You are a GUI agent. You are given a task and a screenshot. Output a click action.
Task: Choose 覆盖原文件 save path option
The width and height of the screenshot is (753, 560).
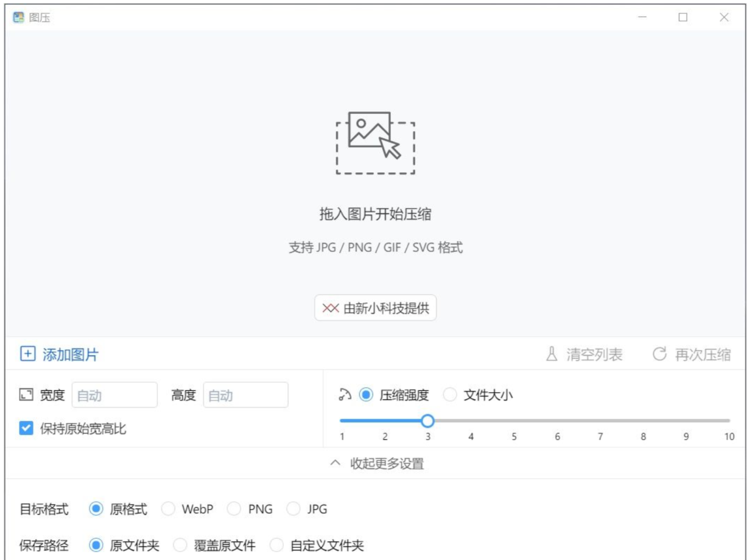click(180, 545)
